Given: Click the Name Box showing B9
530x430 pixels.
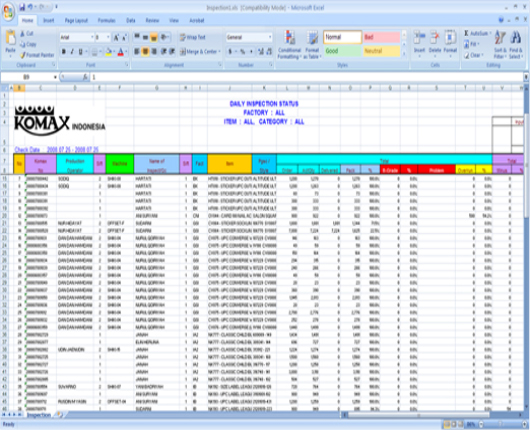Looking at the screenshot, I should pos(26,77).
